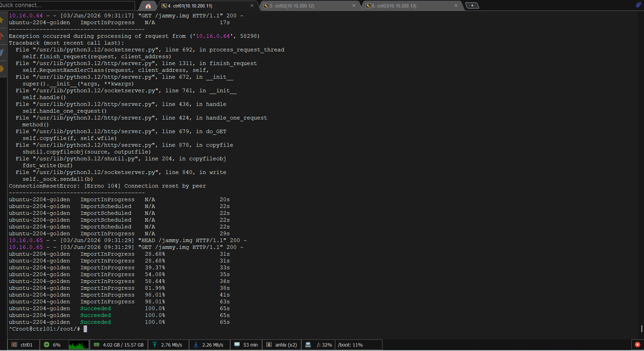644x351 pixels.
Task: Click the red X remote monitoring close icon
Action: (638, 345)
